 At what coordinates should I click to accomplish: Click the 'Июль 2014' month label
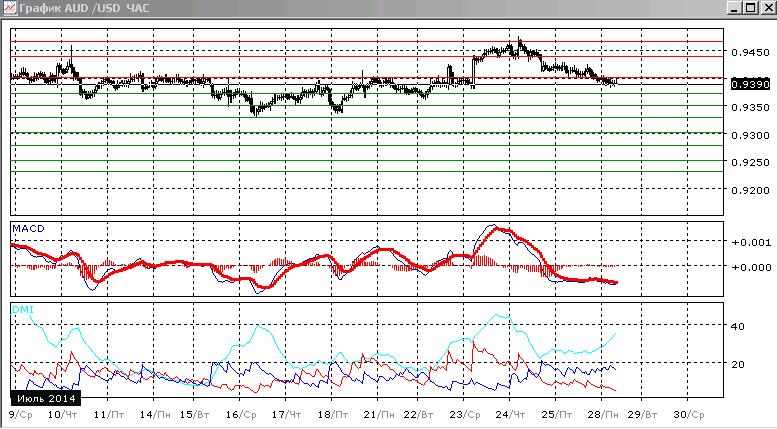pyautogui.click(x=46, y=398)
